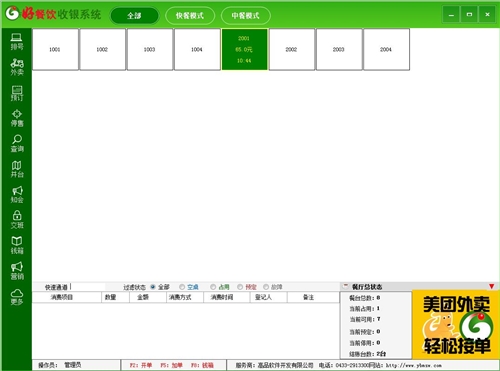Select empty table 1003
The height and width of the screenshot is (371, 500).
[x=150, y=49]
